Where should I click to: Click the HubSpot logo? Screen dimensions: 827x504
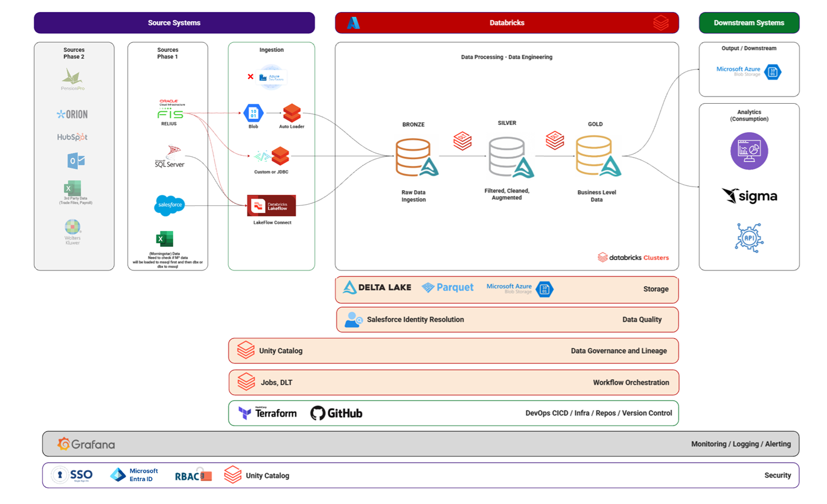(72, 137)
